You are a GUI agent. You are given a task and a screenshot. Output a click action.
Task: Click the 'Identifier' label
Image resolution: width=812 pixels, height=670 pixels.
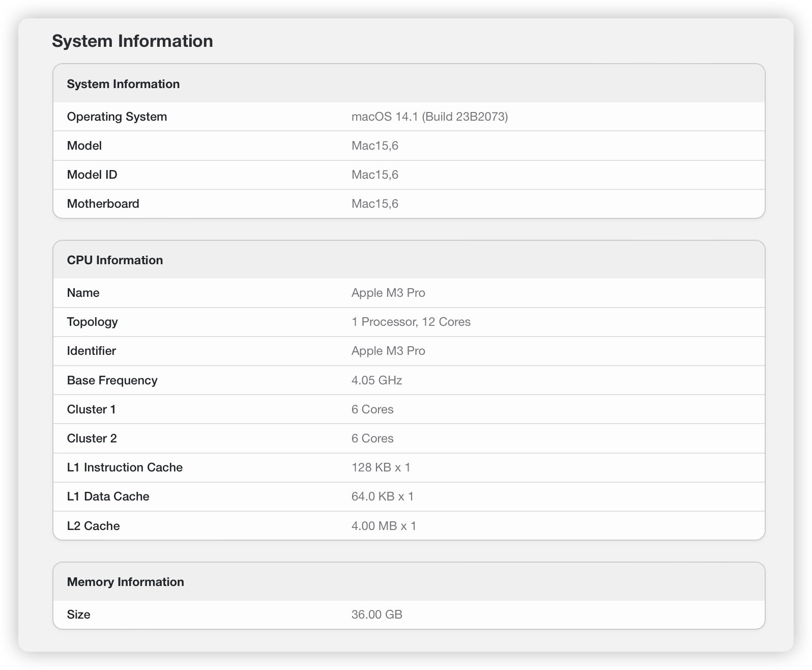91,351
